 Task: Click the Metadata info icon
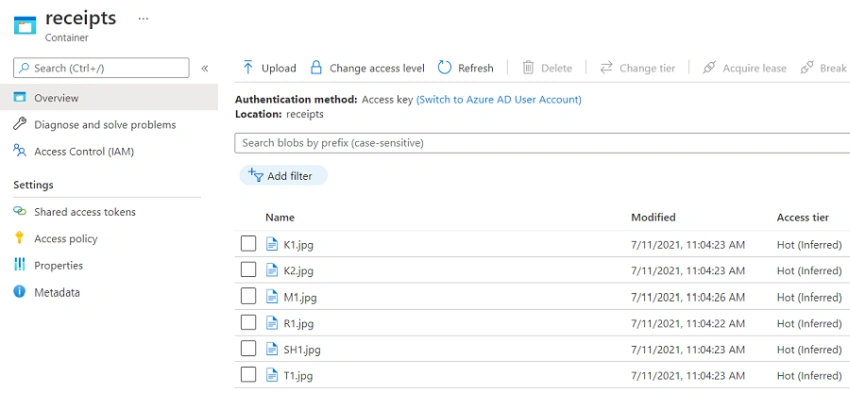tap(20, 292)
